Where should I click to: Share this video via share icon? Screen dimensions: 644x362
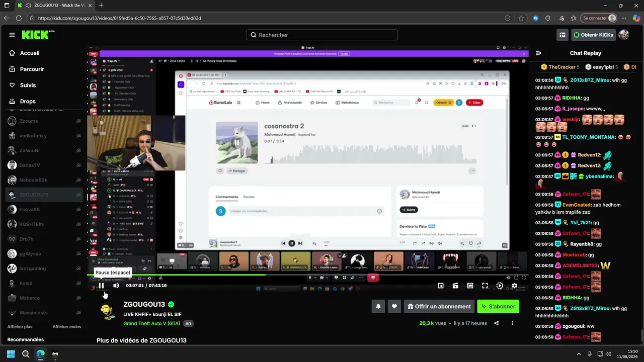(x=497, y=323)
